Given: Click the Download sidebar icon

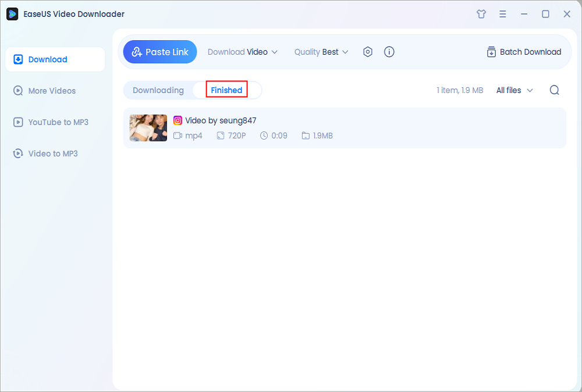Looking at the screenshot, I should pos(18,59).
